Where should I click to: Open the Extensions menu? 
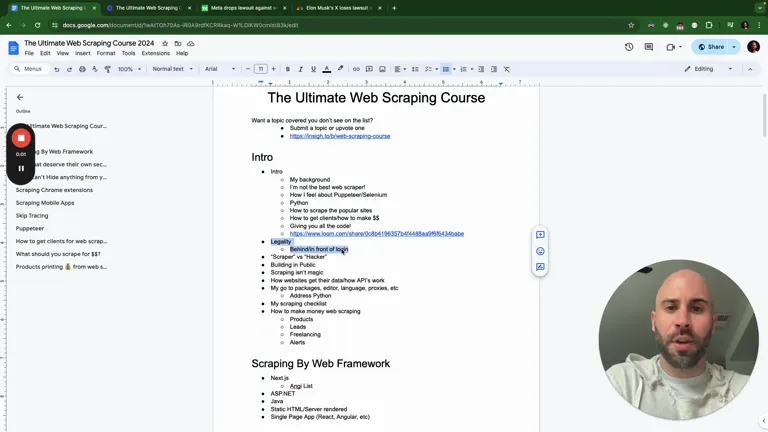(x=156, y=53)
